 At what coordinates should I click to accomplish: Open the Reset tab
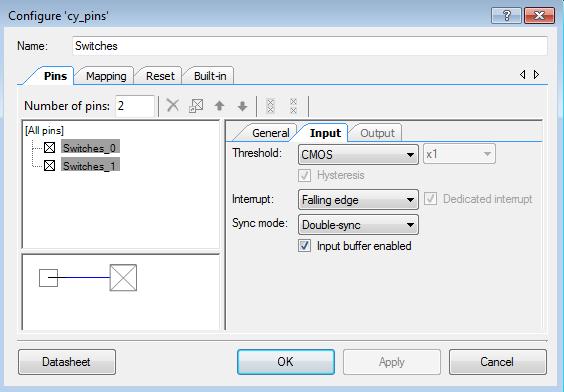tap(160, 76)
